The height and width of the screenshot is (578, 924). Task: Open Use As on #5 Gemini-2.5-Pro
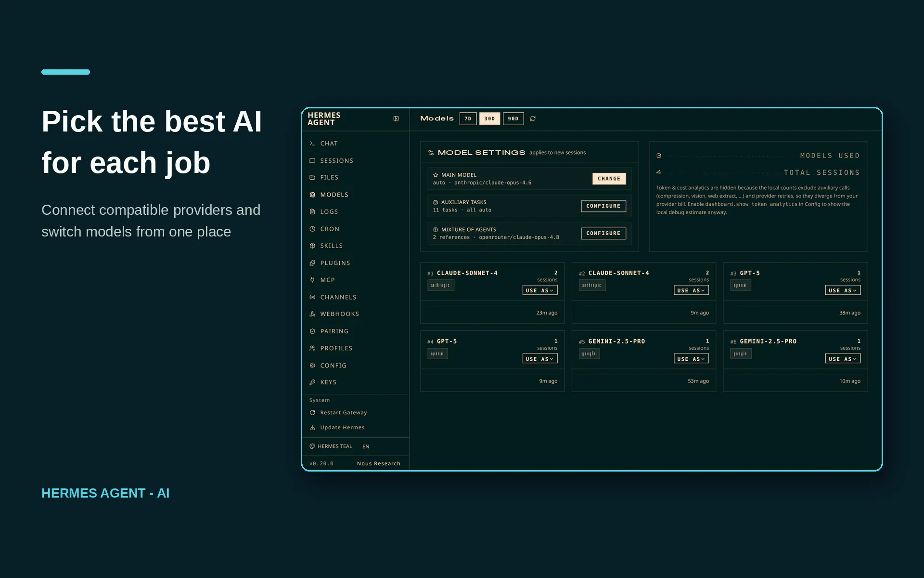click(x=691, y=359)
